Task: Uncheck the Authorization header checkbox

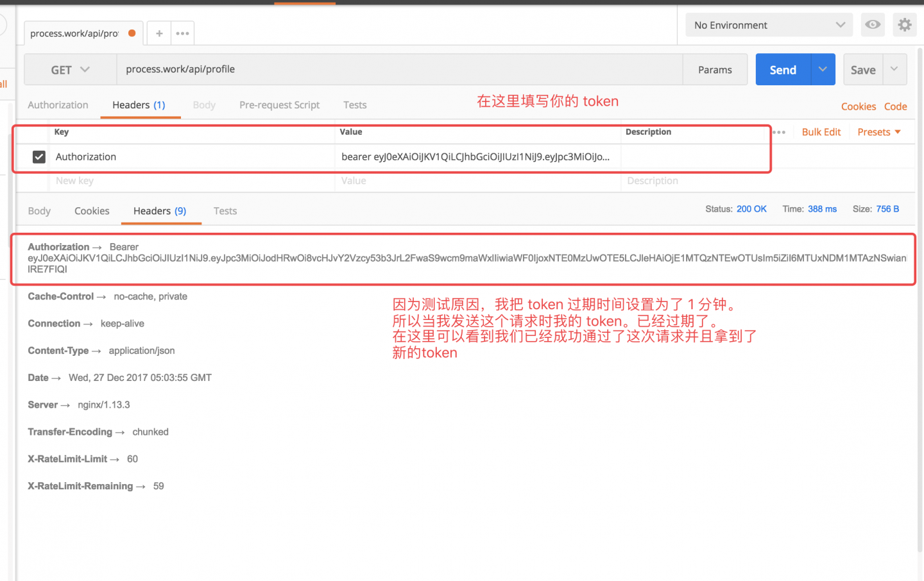Action: click(39, 156)
